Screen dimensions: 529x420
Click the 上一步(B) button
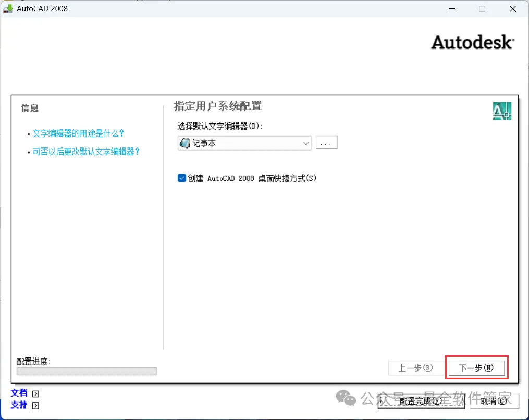416,368
